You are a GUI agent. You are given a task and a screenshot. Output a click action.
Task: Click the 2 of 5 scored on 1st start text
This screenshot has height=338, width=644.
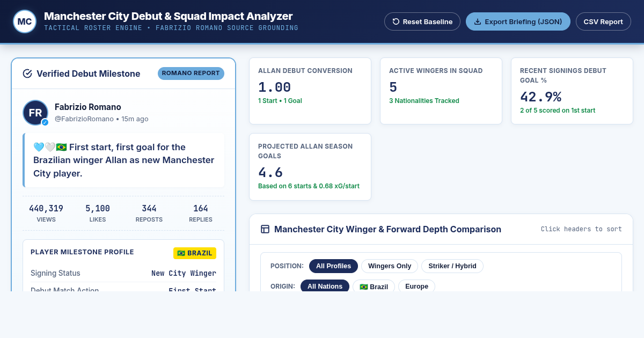(x=558, y=111)
